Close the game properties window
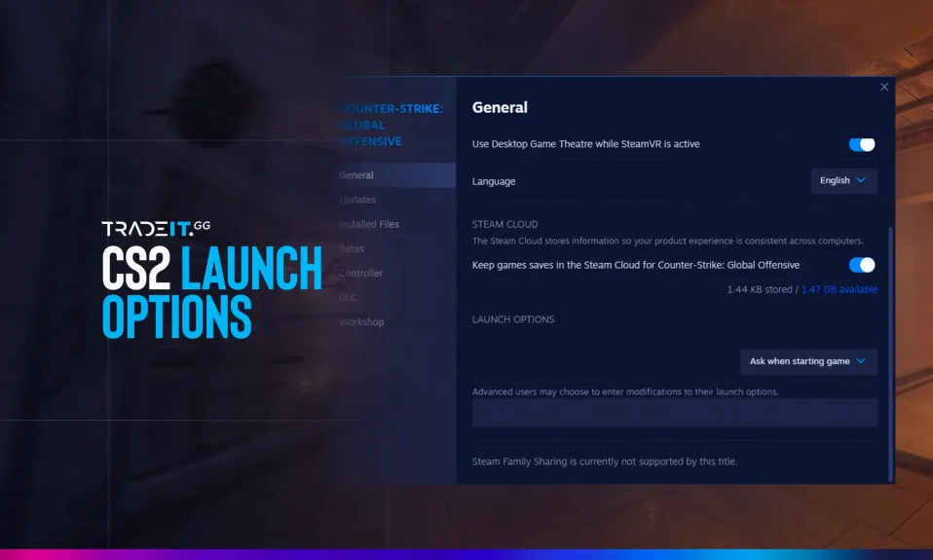Image resolution: width=933 pixels, height=560 pixels. 884,87
